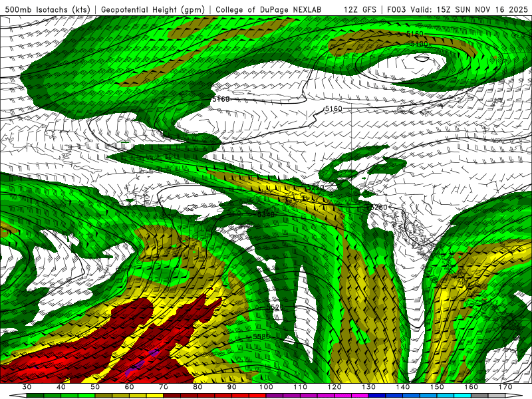Click the 150 knot legend label
The width and height of the screenshot is (532, 399).
437,387
